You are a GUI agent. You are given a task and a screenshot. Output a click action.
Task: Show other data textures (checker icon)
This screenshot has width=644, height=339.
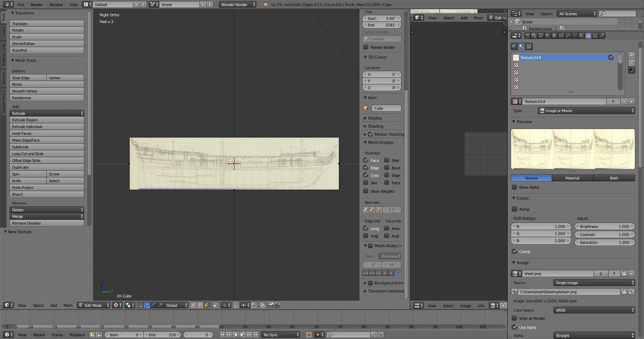(529, 46)
